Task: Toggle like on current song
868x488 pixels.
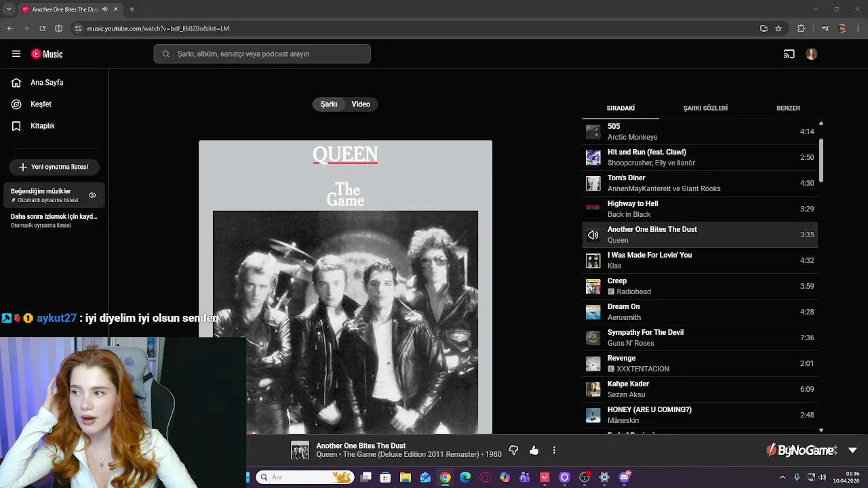Action: point(534,451)
